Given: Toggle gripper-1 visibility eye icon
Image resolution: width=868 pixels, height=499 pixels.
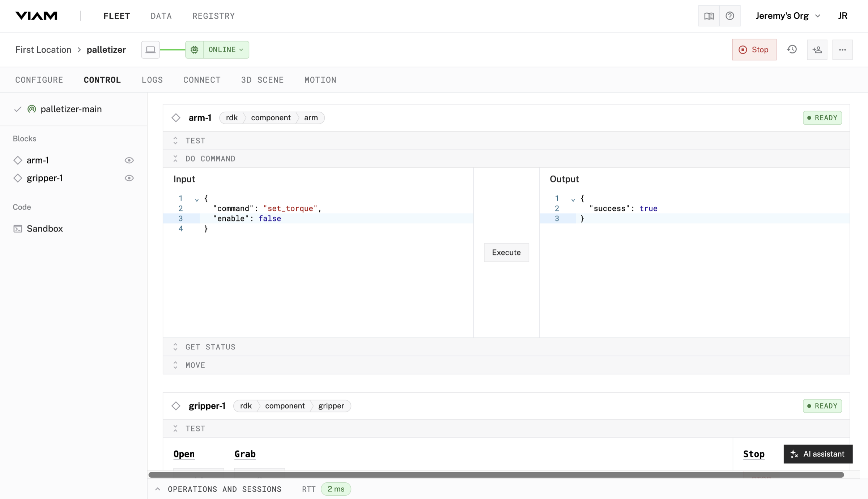Looking at the screenshot, I should 129,178.
